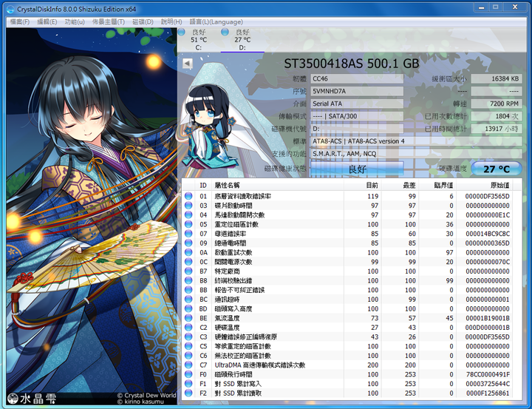532x409 pixels.
Task: Click the 13917 小時 power-on hours field
Action: (x=497, y=129)
